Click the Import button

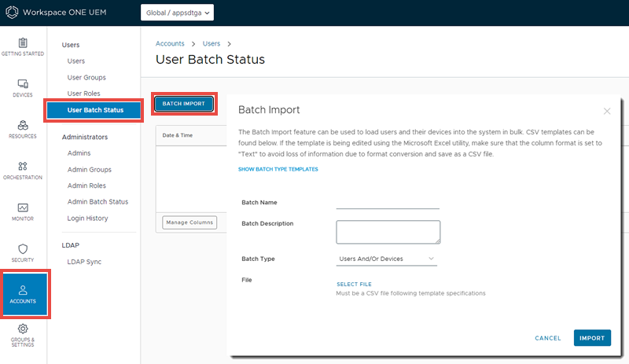tap(592, 338)
